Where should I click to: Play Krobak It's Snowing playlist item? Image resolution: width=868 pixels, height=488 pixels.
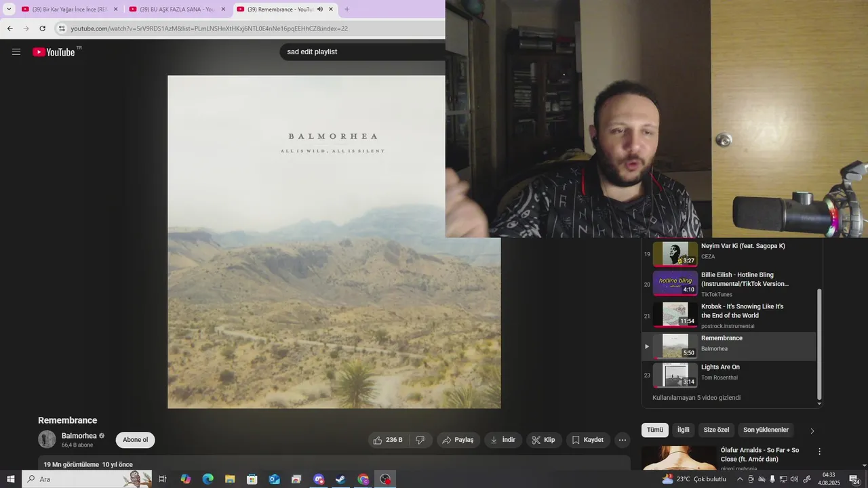(x=729, y=315)
